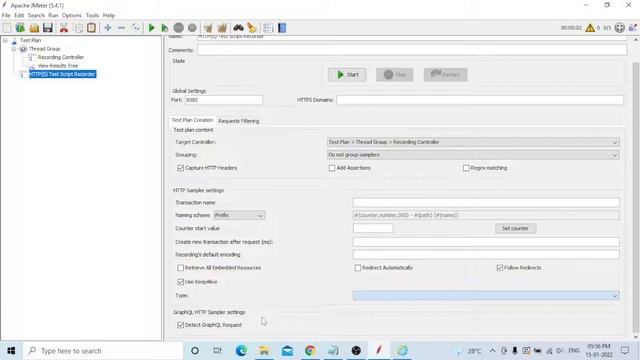
Task: Click the New test plan icon
Action: [x=7, y=28]
